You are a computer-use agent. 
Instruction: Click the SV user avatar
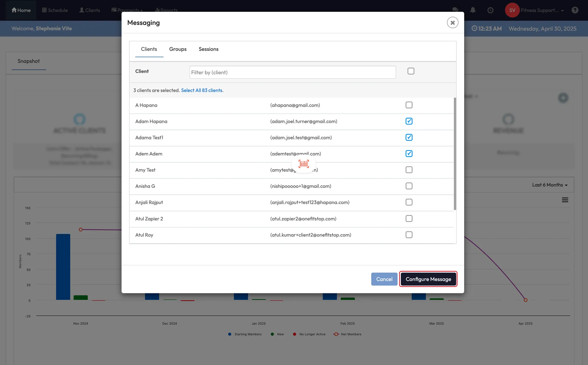click(512, 10)
